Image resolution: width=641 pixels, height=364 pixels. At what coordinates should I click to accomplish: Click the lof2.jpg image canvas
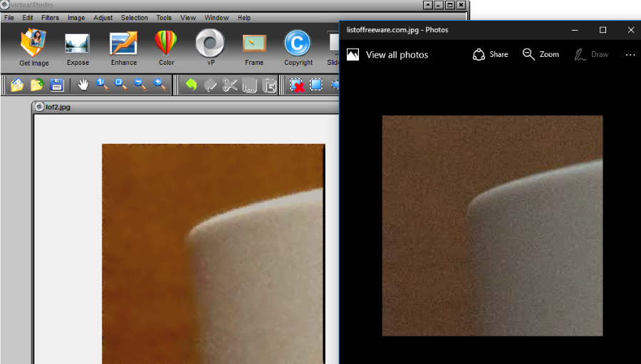(213, 254)
